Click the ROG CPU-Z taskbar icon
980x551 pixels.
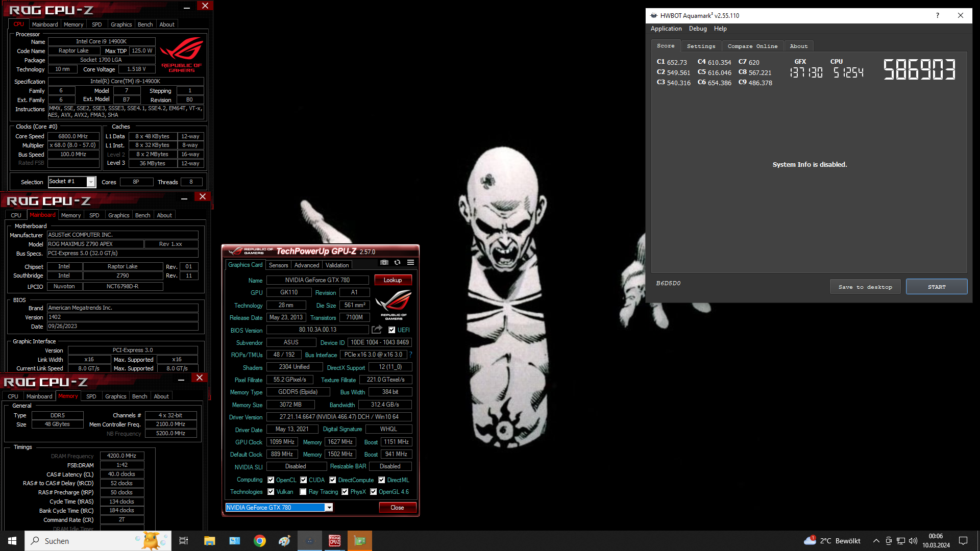point(334,541)
